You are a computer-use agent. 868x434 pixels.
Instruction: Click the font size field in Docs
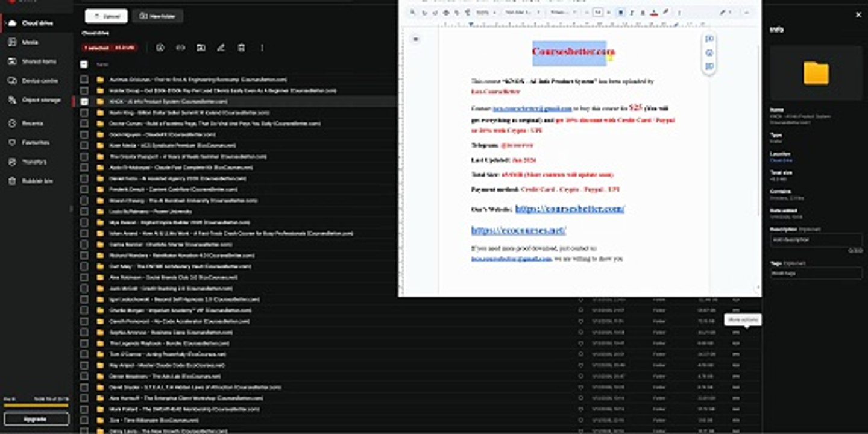(598, 12)
